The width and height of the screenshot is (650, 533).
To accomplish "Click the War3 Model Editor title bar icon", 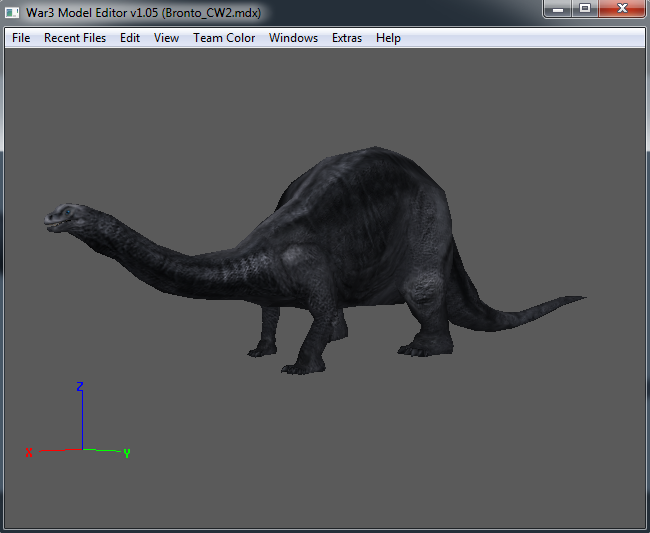I will pyautogui.click(x=13, y=11).
